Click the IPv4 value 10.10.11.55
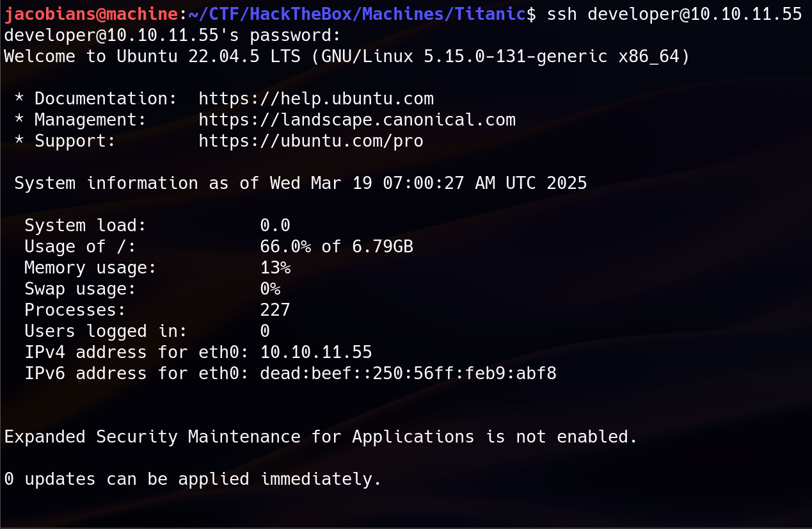812x529 pixels. (x=316, y=352)
